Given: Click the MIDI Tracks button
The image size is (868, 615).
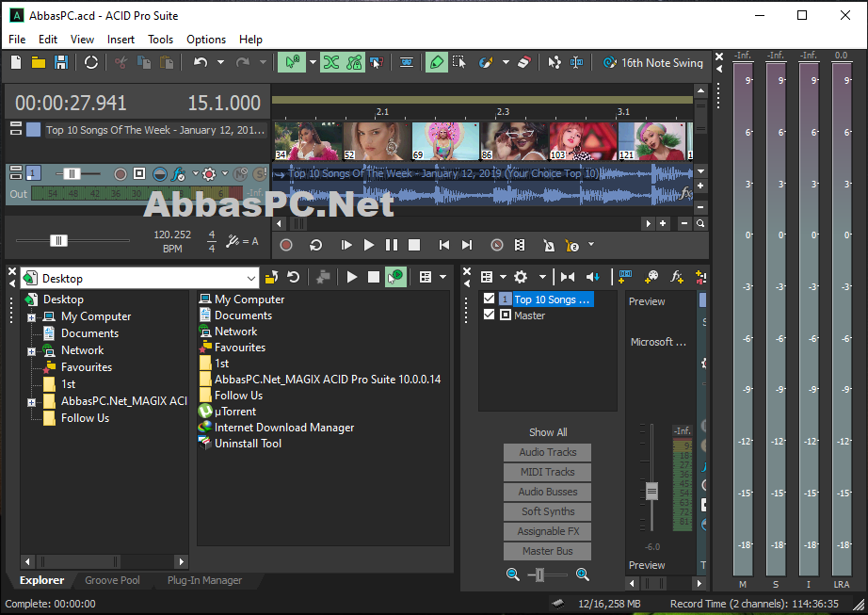Looking at the screenshot, I should point(548,472).
